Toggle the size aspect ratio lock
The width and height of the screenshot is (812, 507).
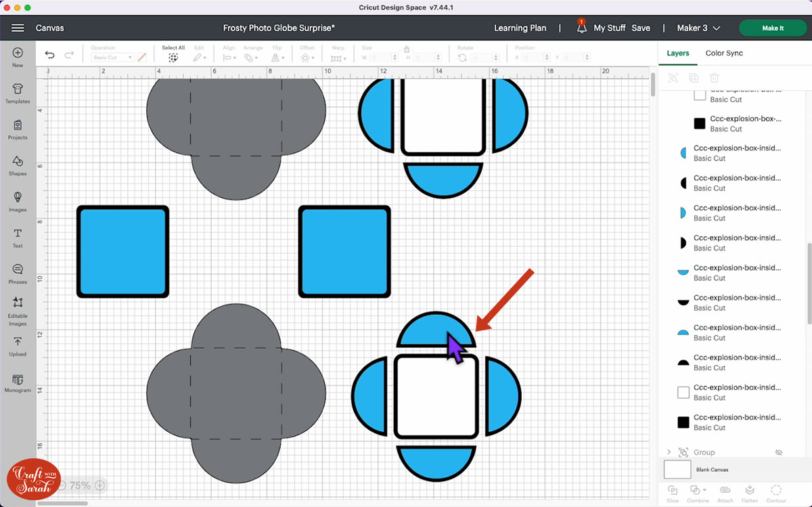coord(406,49)
